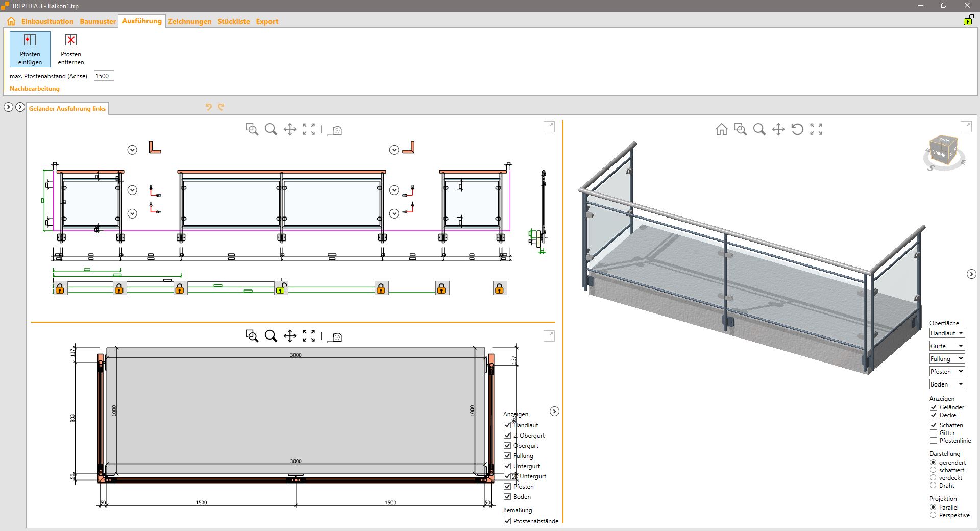Image resolution: width=980 pixels, height=531 pixels.
Task: Select the Perspektive projection option
Action: (x=933, y=515)
